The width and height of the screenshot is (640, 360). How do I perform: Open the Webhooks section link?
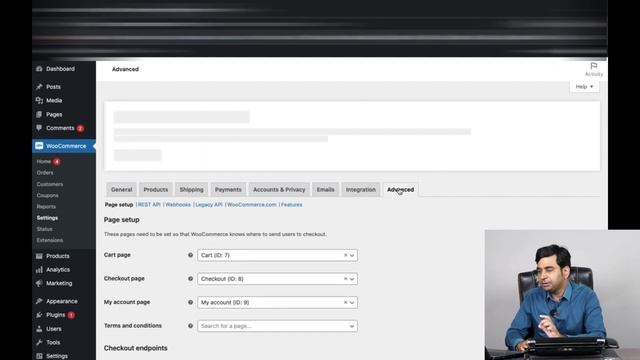coord(178,204)
